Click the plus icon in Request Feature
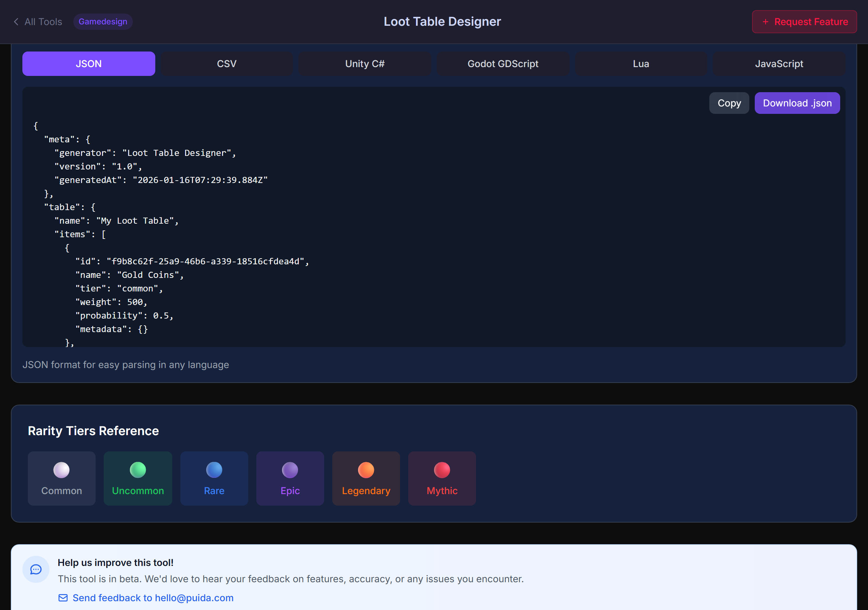Viewport: 868px width, 610px height. click(x=766, y=22)
